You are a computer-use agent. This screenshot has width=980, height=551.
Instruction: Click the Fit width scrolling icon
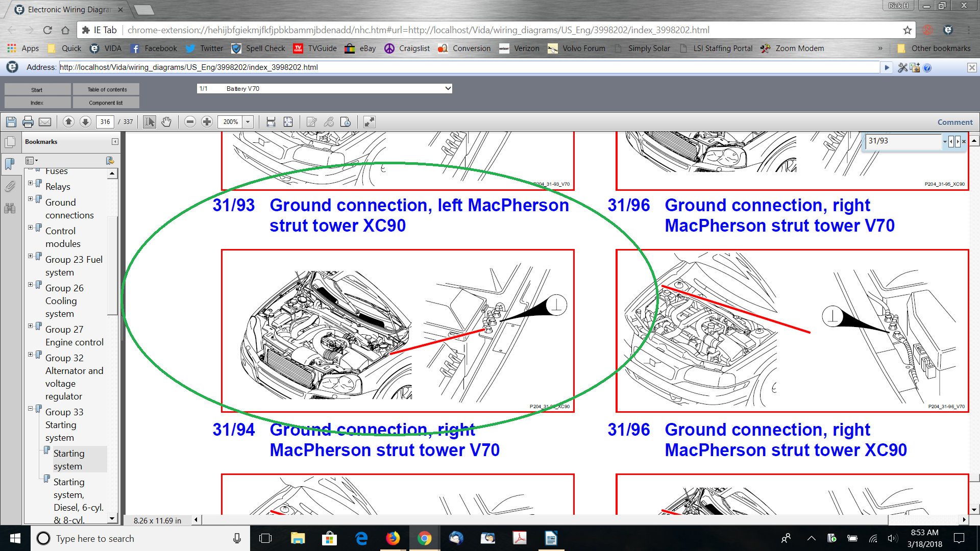point(271,122)
